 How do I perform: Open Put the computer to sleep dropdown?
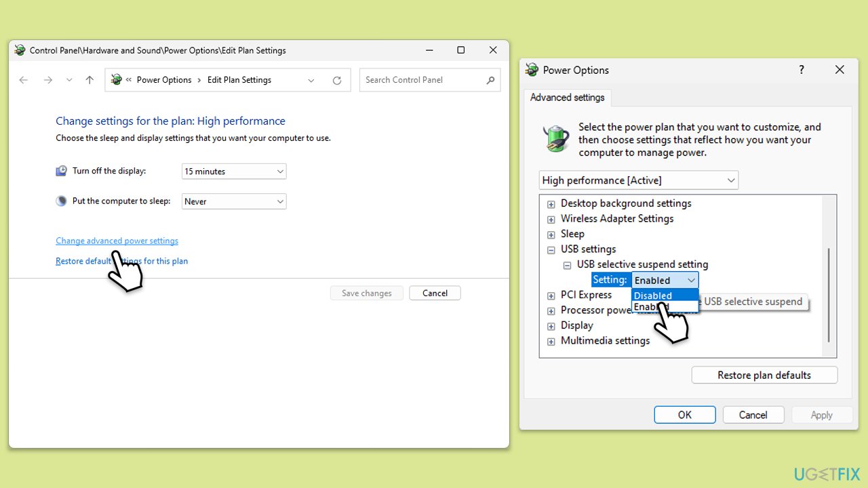[234, 201]
